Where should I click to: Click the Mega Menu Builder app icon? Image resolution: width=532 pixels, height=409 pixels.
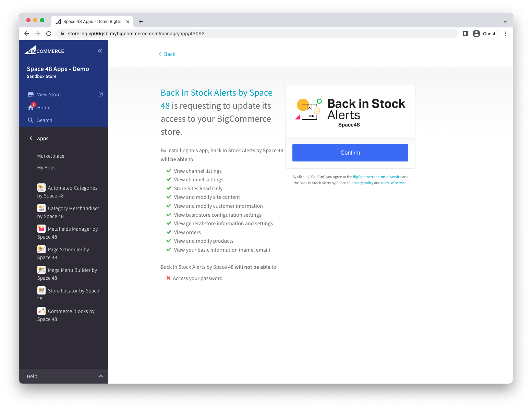41,270
